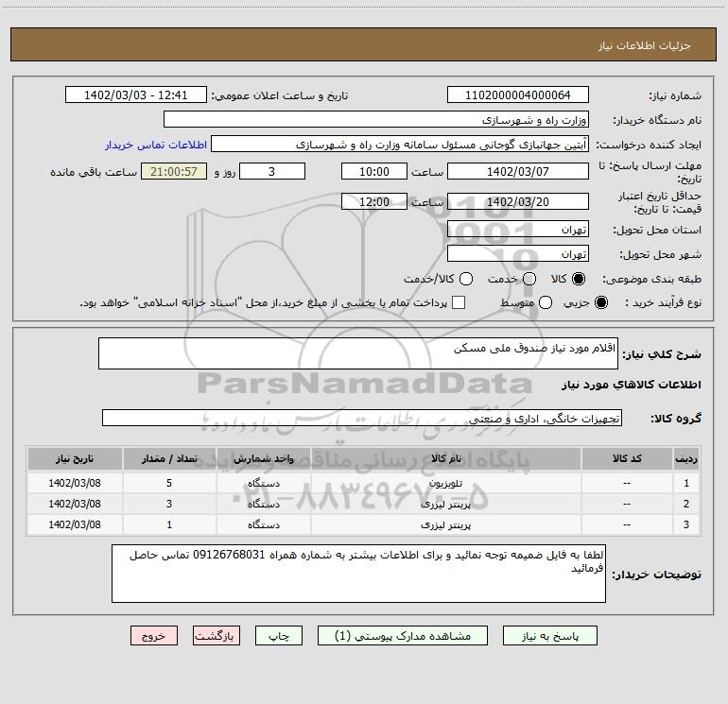Click the خروج exit button

154,636
